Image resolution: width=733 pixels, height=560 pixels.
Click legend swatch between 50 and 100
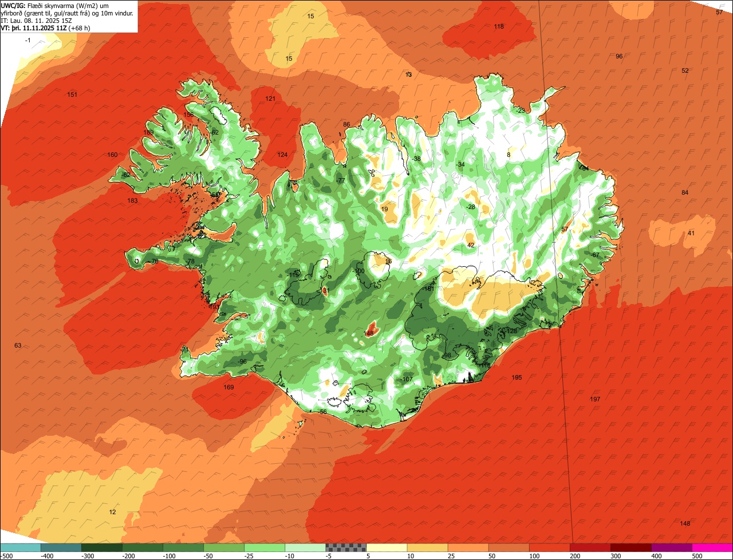pyautogui.click(x=509, y=547)
